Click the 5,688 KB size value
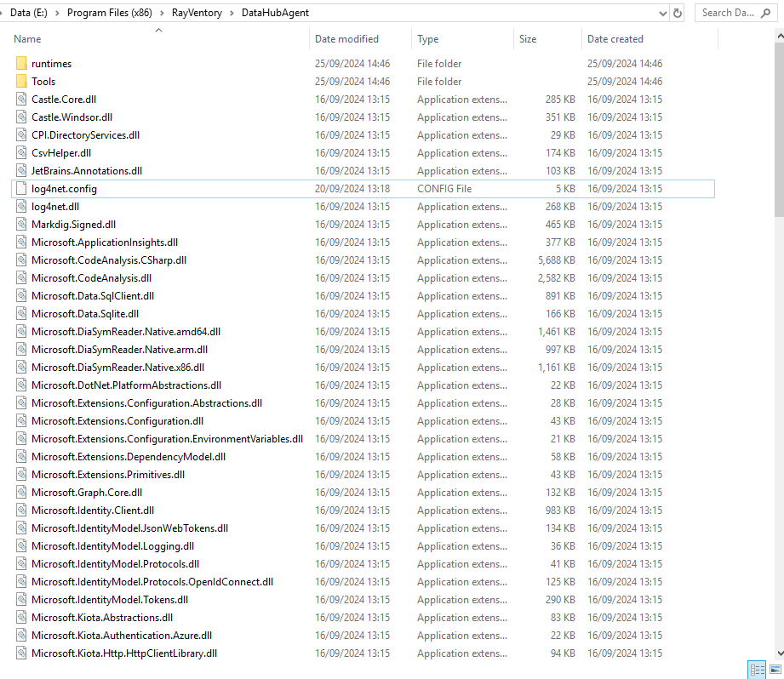The image size is (784, 679). (556, 260)
